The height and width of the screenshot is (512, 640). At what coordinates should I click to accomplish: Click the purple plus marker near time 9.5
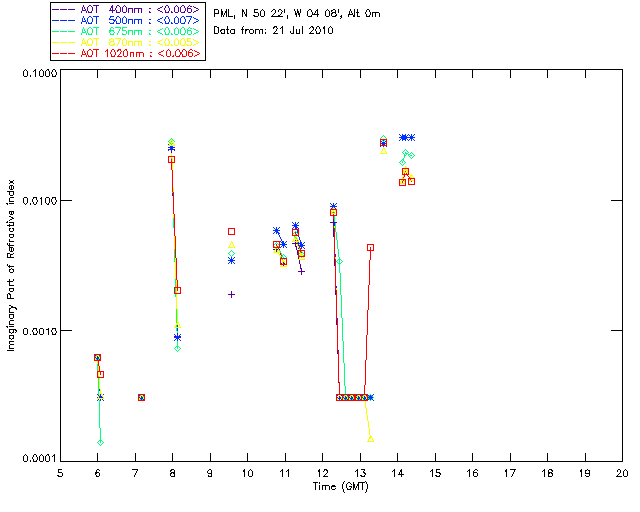(x=231, y=294)
